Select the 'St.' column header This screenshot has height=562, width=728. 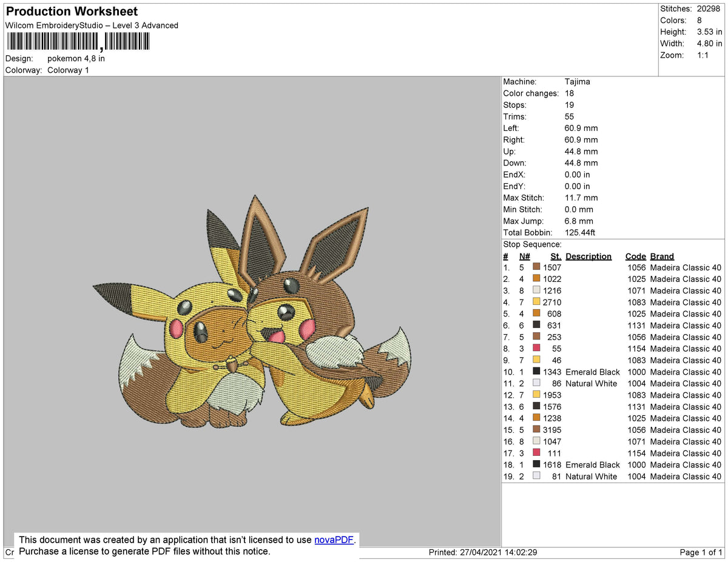556,256
